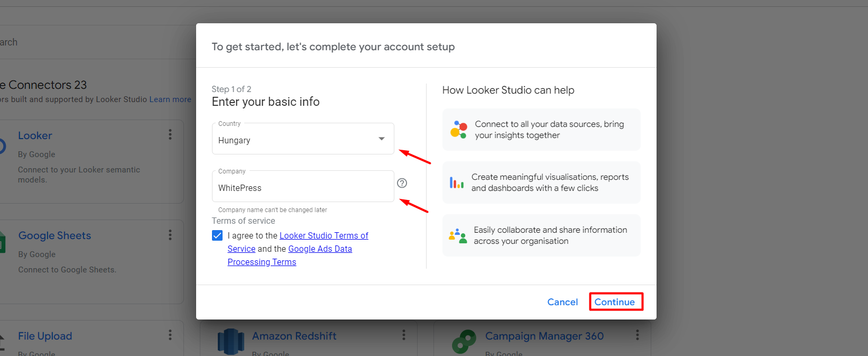This screenshot has width=868, height=356.
Task: Click the bar chart icon for visualisations
Action: click(x=457, y=183)
